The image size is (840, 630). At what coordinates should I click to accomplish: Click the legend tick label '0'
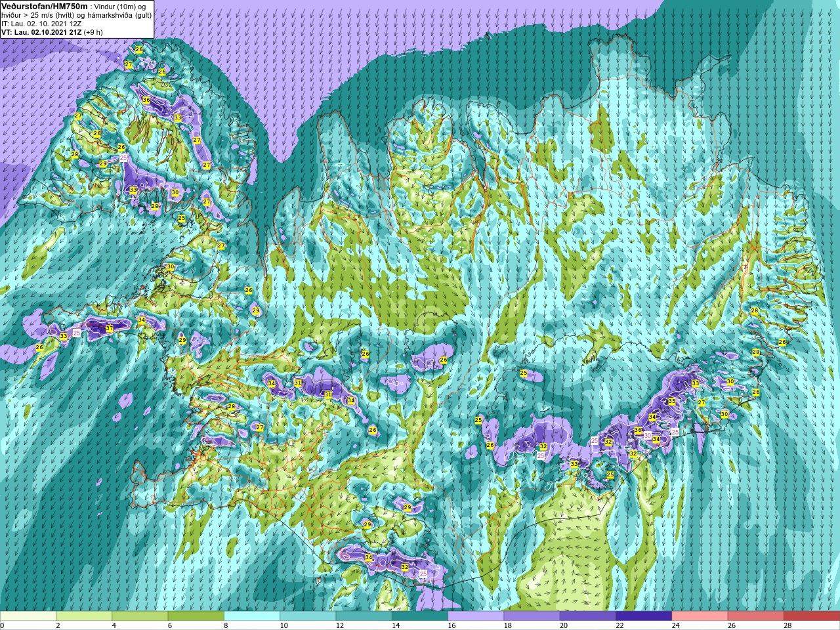(2, 625)
